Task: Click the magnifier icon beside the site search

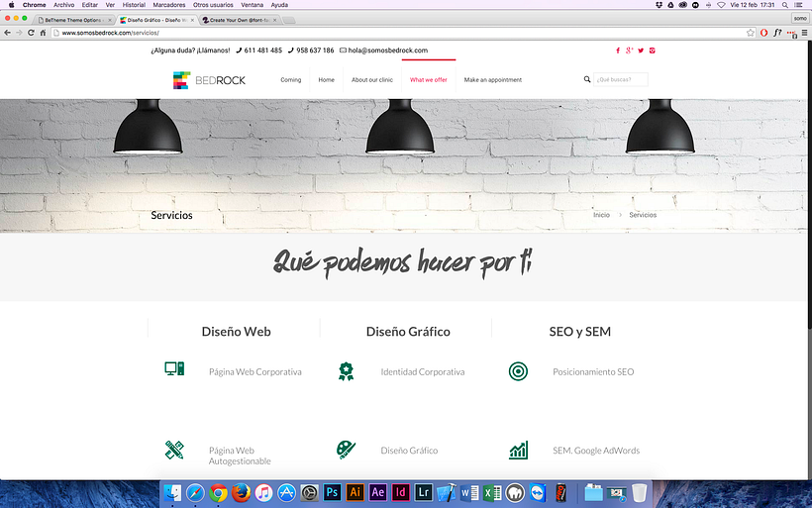Action: [587, 79]
